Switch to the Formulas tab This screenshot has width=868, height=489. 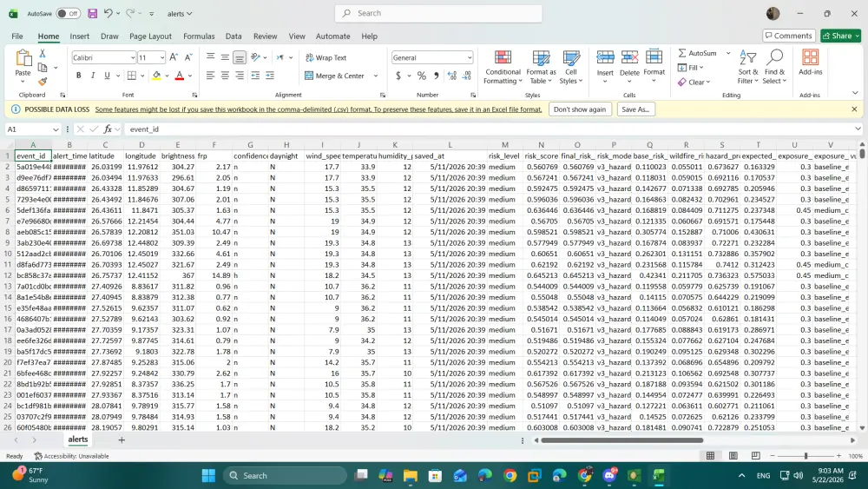(199, 36)
